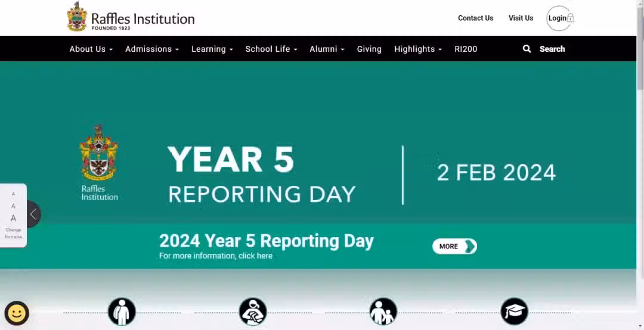Expand the Admissions dropdown menu
This screenshot has width=644, height=330.
152,49
